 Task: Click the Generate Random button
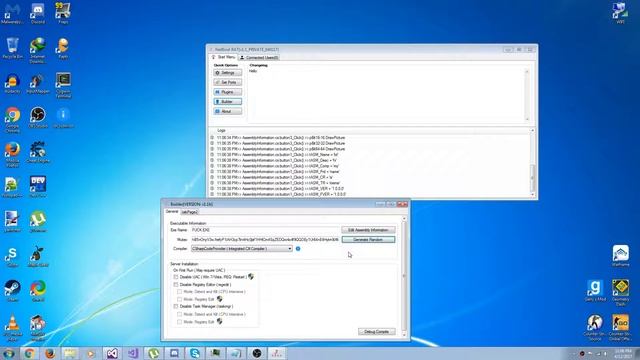coord(368,240)
